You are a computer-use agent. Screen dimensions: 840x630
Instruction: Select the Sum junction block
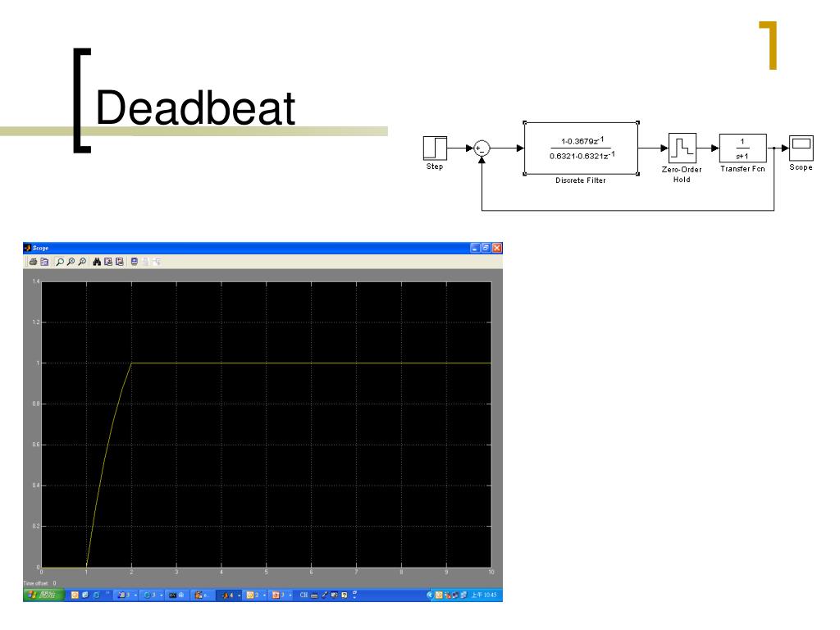tap(482, 148)
